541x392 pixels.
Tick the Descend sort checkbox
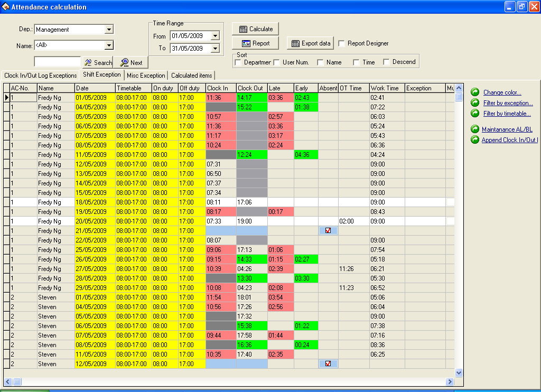387,62
